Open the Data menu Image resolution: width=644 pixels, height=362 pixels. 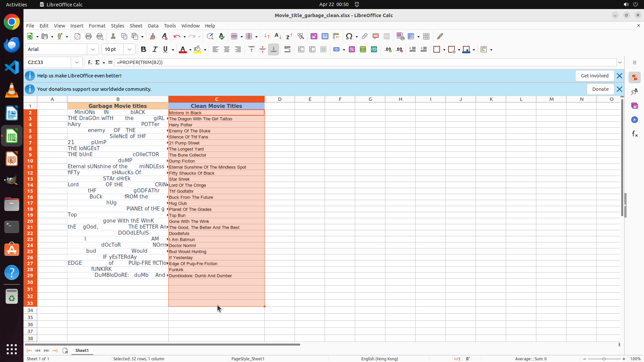(153, 26)
